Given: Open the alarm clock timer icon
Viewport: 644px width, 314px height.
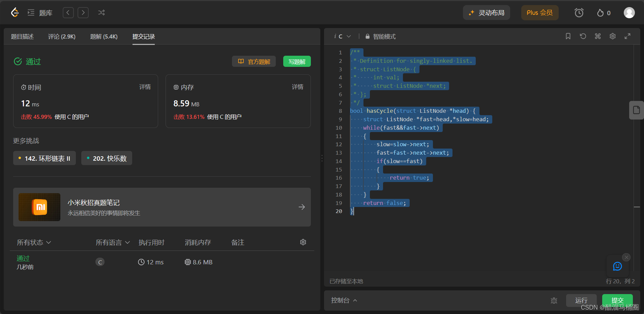Looking at the screenshot, I should pyautogui.click(x=579, y=13).
